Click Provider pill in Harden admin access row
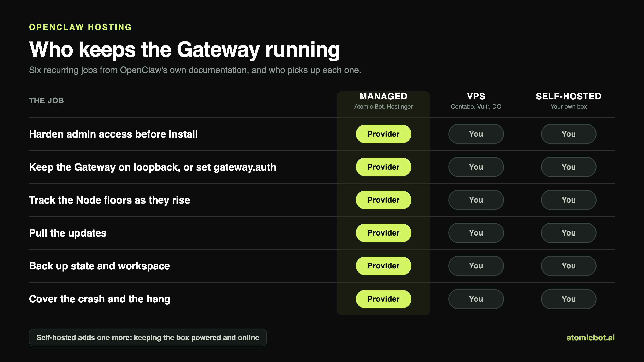The height and width of the screenshot is (362, 644). [384, 134]
